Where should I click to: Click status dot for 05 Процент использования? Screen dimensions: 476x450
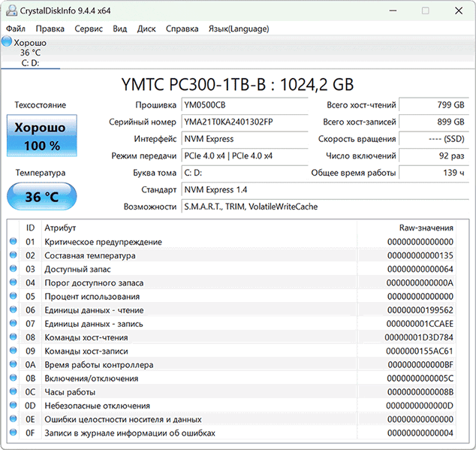[x=13, y=296]
